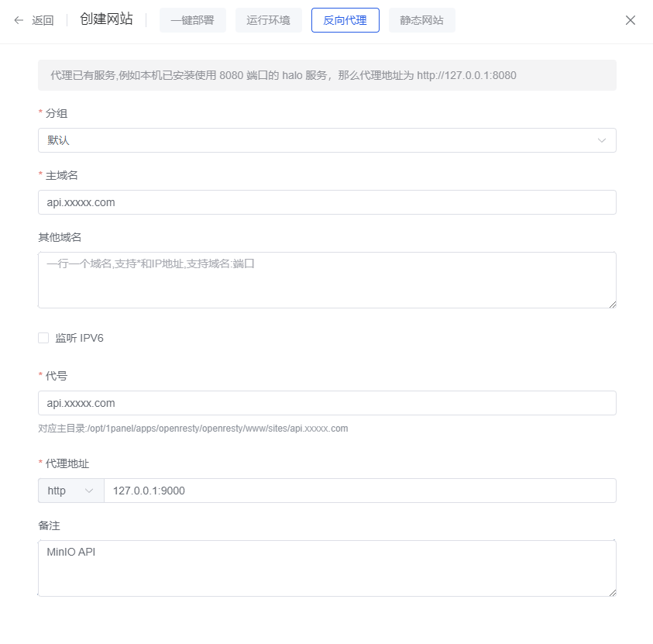Viewport: 653px width, 644px height.
Task: Click the back arrow icon
Action: pyautogui.click(x=19, y=20)
